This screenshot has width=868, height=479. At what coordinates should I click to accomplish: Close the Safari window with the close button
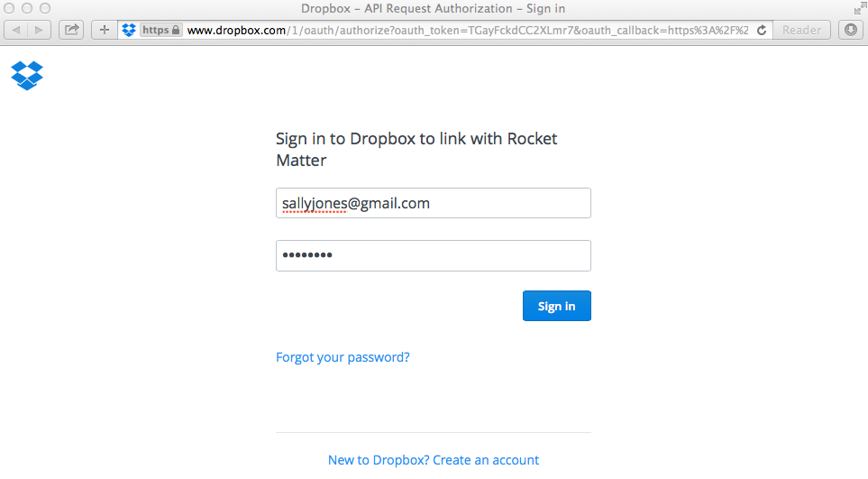pyautogui.click(x=9, y=8)
